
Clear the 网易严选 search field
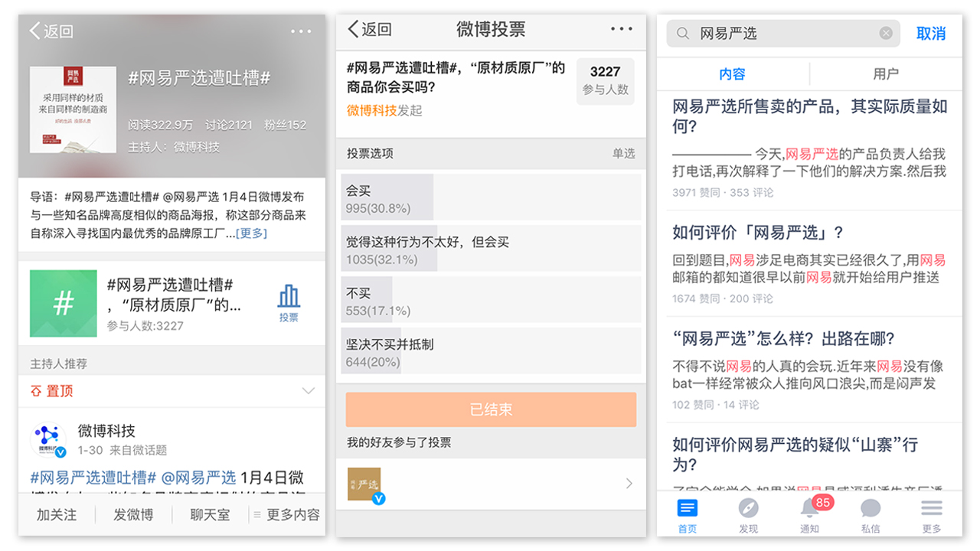(886, 33)
